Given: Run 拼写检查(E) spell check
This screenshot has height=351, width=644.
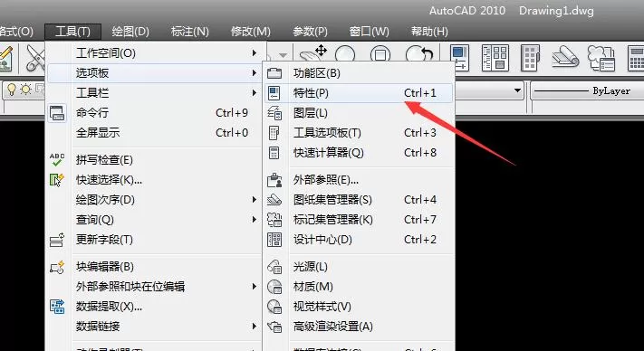Looking at the screenshot, I should pos(154,160).
